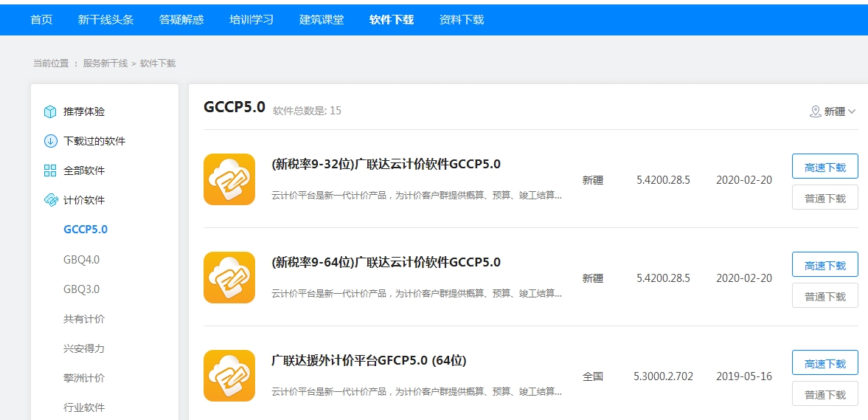This screenshot has height=420, width=868.
Task: Click the description under the GFCP5.0 title
Action: coord(417,392)
